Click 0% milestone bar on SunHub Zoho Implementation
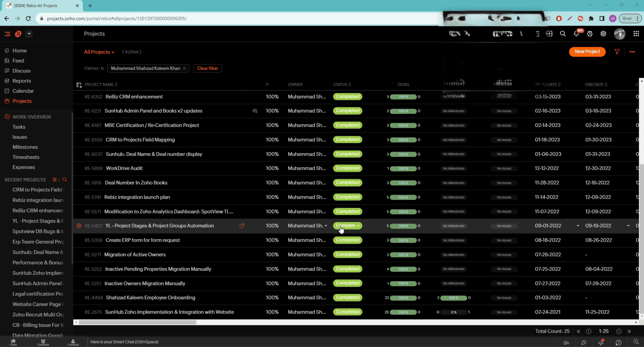Viewport: 644px width, 347px height. click(x=454, y=312)
